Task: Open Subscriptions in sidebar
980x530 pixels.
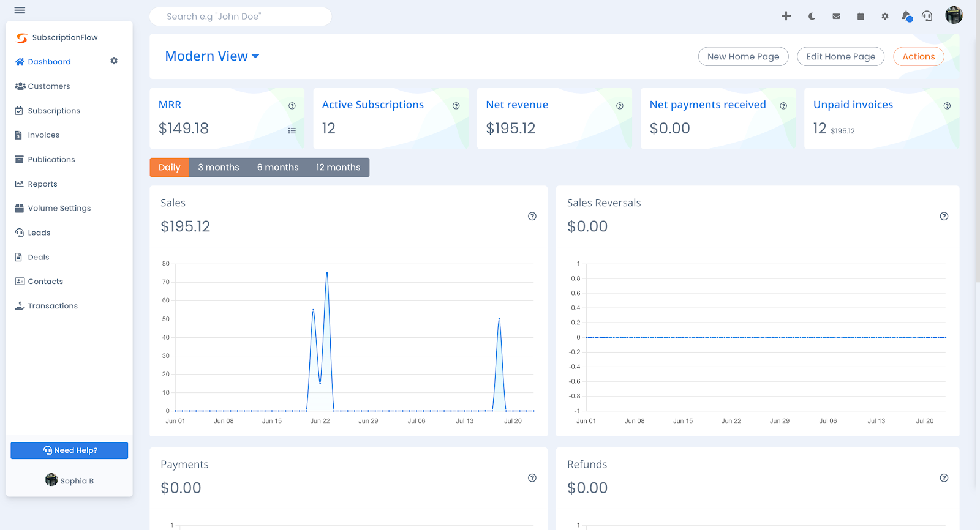Action: (48, 111)
